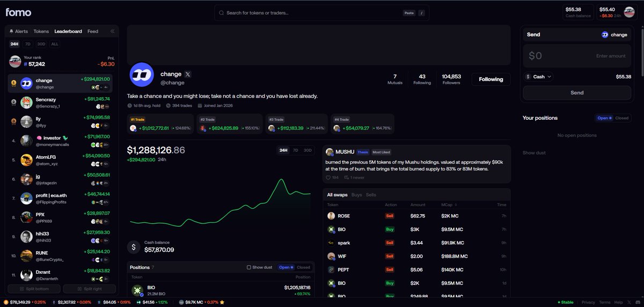This screenshot has width=644, height=307.
Task: Click PPX's avatar in leaderboard
Action: pos(27,217)
